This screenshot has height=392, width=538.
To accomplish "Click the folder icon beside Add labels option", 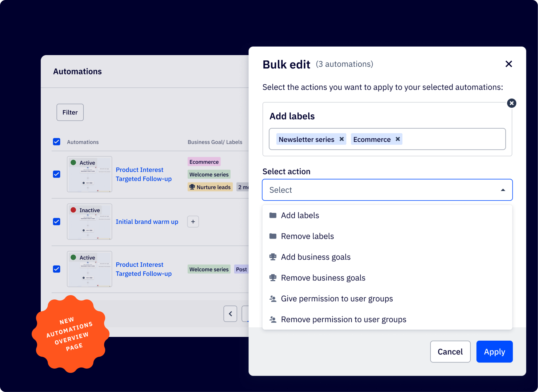I will (273, 215).
